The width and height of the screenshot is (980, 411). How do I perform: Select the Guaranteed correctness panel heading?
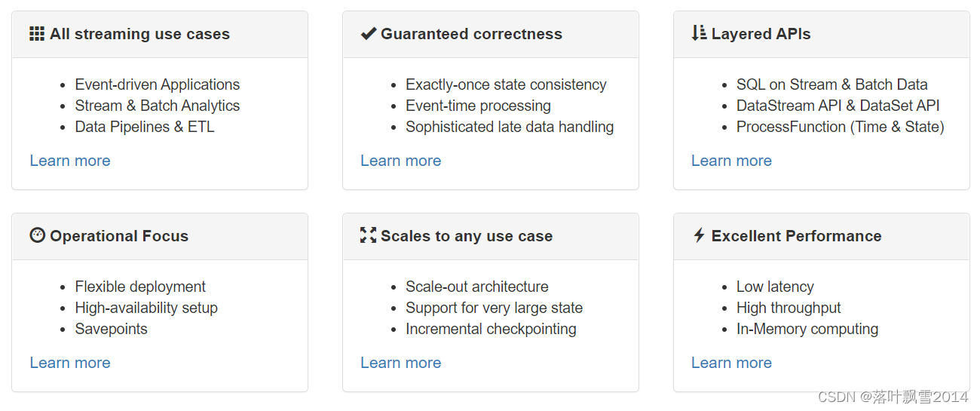point(471,34)
